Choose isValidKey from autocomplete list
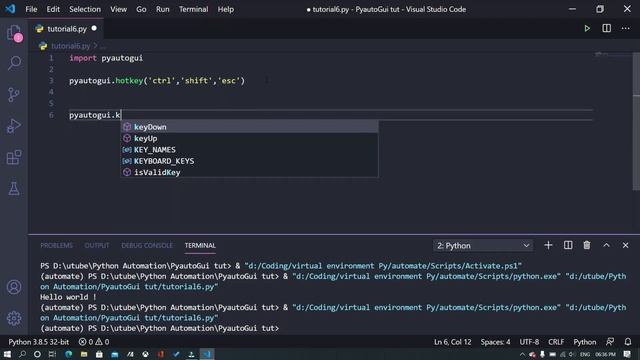This screenshot has width=640, height=360. click(249, 172)
